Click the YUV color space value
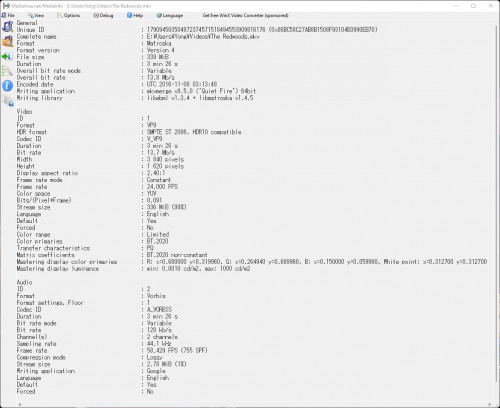The height and width of the screenshot is (408, 500). point(152,194)
